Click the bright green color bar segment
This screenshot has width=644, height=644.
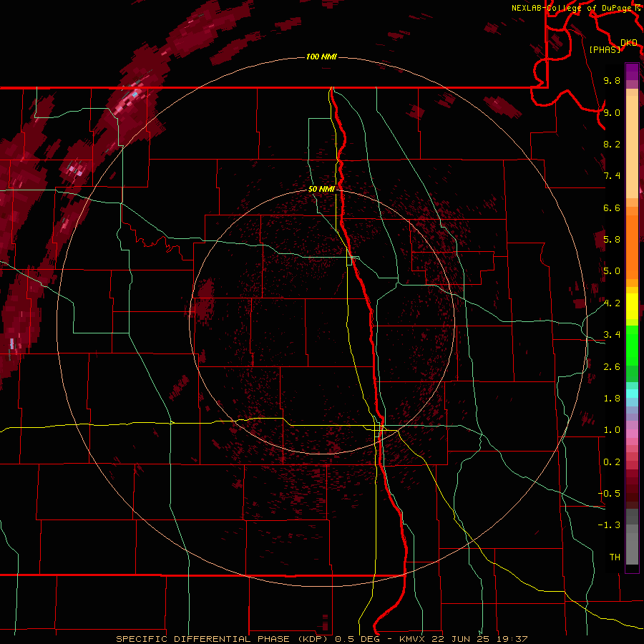tap(632, 346)
